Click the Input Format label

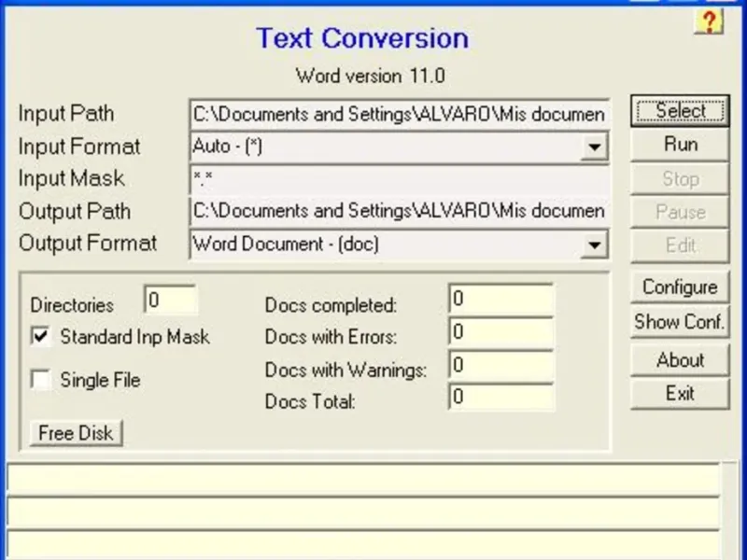79,147
